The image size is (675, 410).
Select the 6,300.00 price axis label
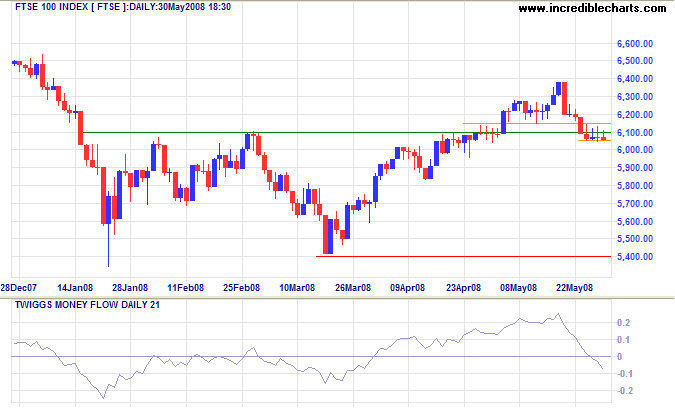[635, 97]
